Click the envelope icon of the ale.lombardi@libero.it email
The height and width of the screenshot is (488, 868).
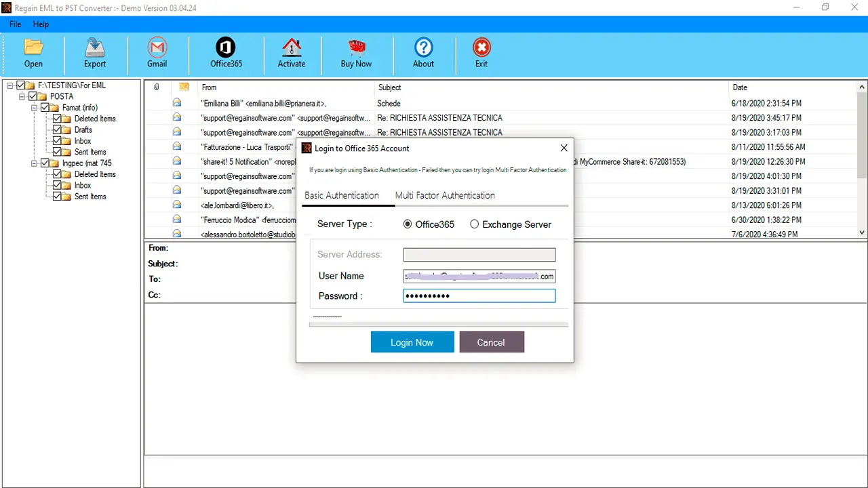(x=177, y=205)
